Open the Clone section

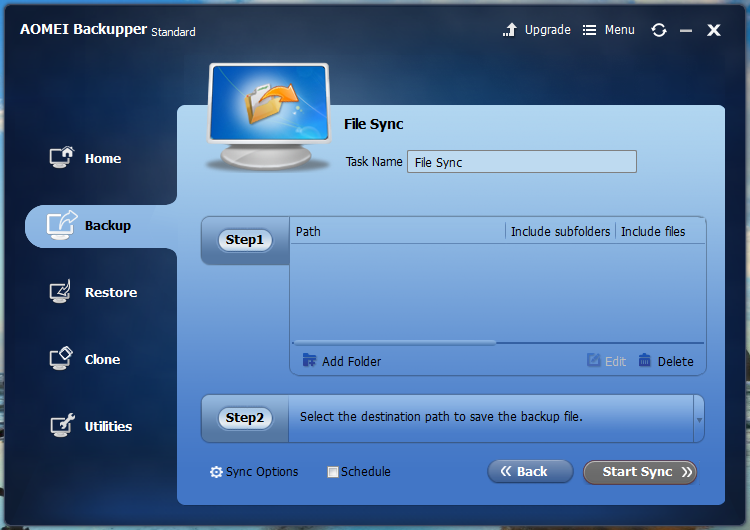[85, 359]
